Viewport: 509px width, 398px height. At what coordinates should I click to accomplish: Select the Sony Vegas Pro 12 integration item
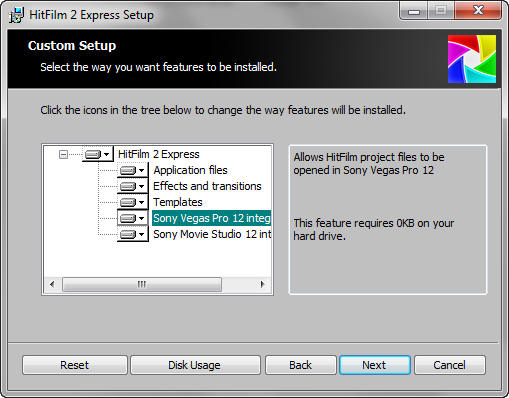click(211, 218)
